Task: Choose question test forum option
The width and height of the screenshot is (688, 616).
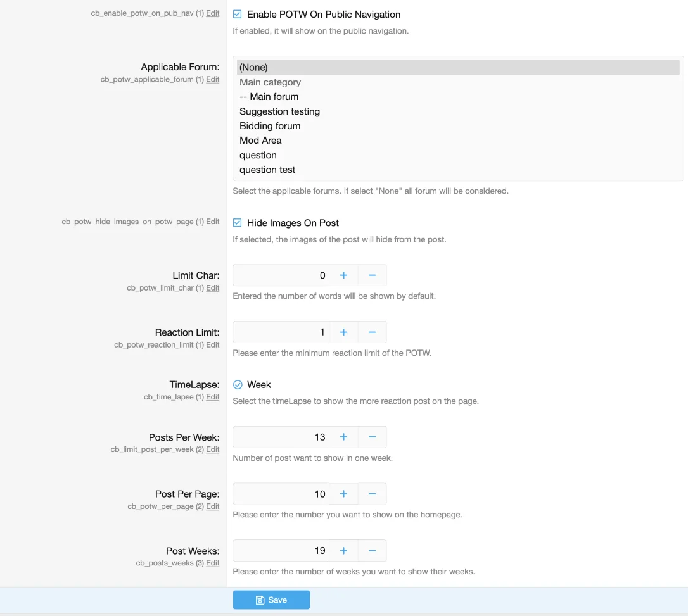Action: point(267,170)
